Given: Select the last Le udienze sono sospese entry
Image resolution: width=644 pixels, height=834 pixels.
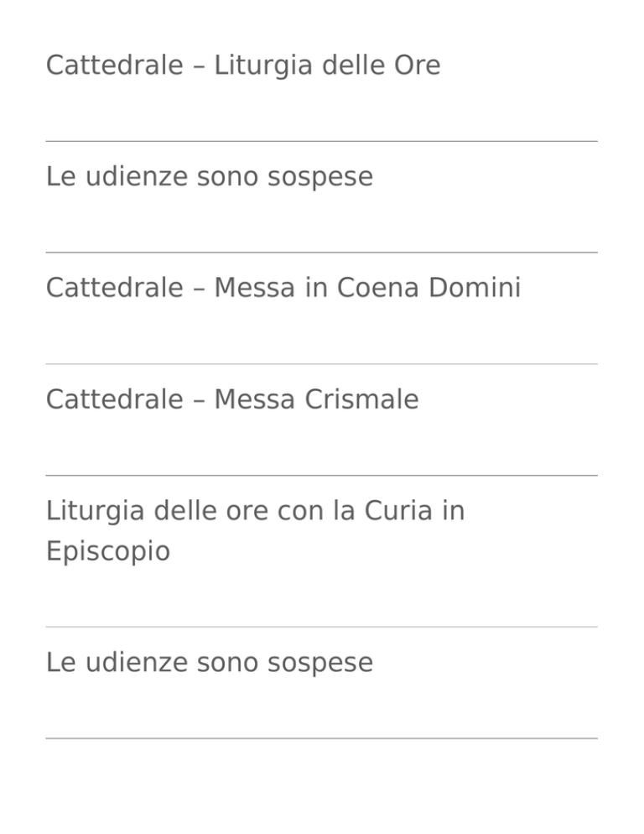Looking at the screenshot, I should coord(210,663).
